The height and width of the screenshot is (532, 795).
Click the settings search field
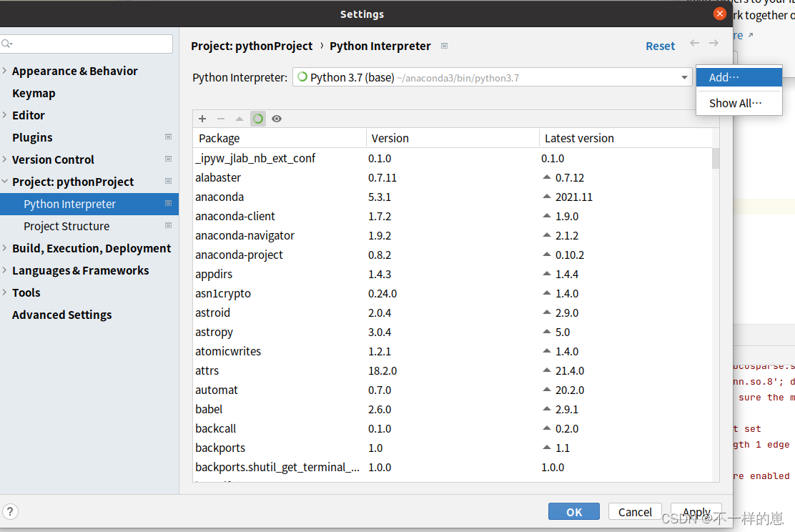click(87, 44)
